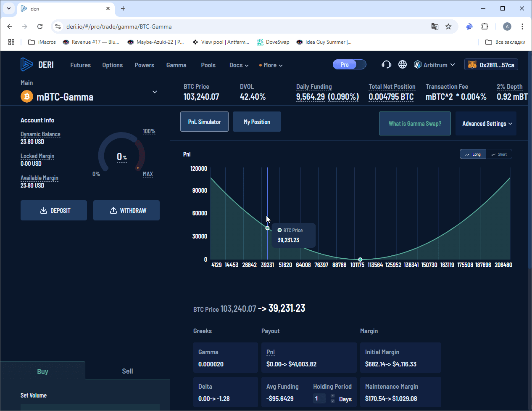
Task: Click the upload icon on the Withdraw button
Action: 113,210
